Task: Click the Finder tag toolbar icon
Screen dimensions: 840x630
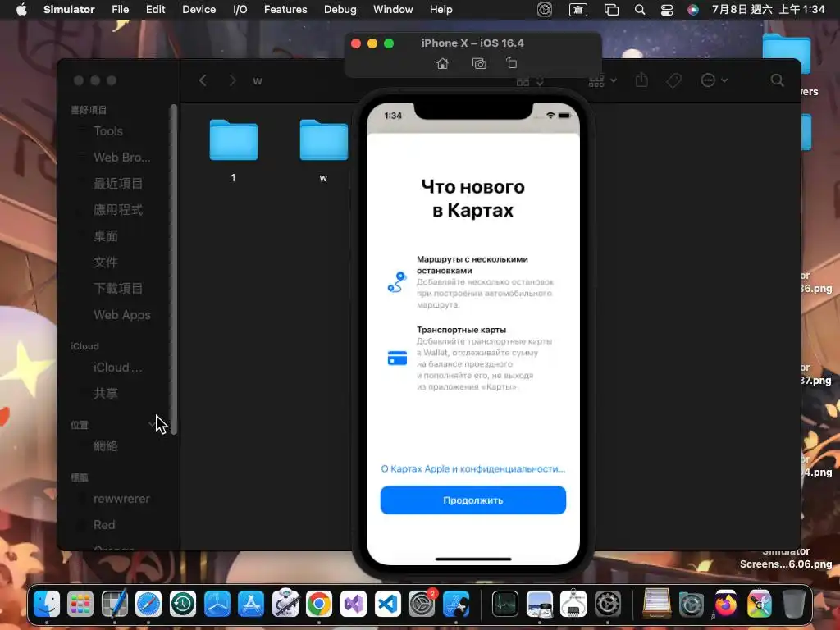Action: click(673, 80)
